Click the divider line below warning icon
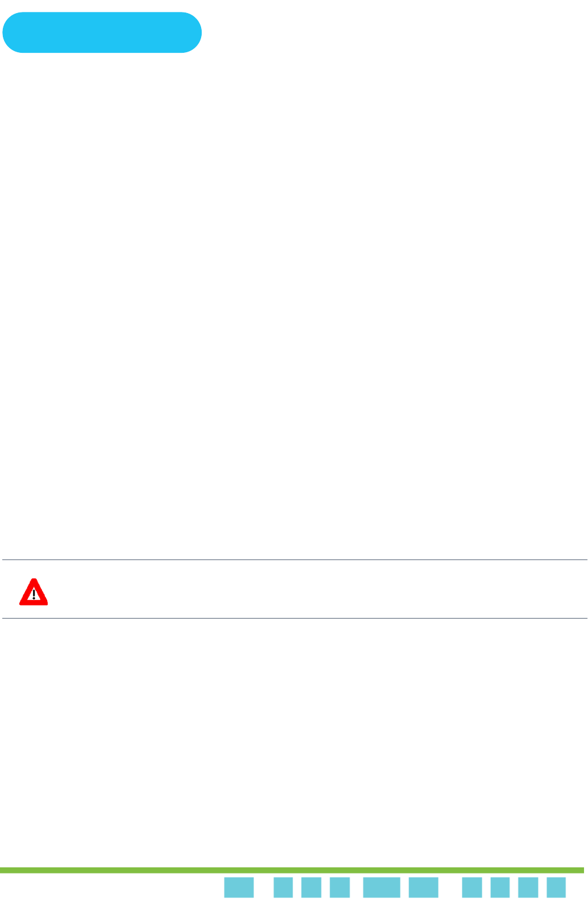588x902 pixels. pyautogui.click(x=294, y=618)
